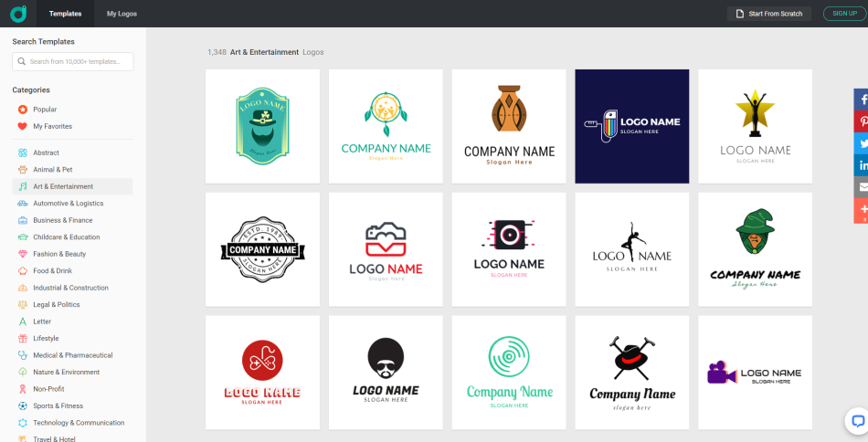Open the purple video camera logo template

(755, 373)
